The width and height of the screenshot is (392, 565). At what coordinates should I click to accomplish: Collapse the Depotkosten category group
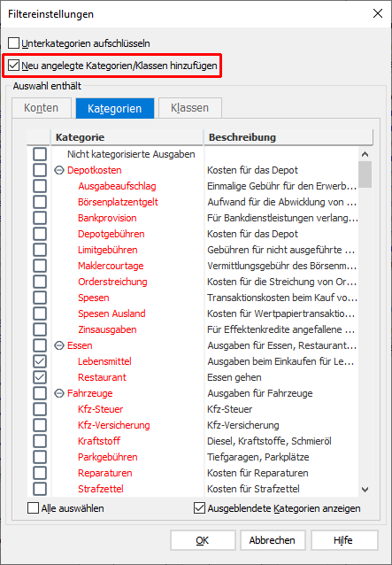[x=59, y=170]
